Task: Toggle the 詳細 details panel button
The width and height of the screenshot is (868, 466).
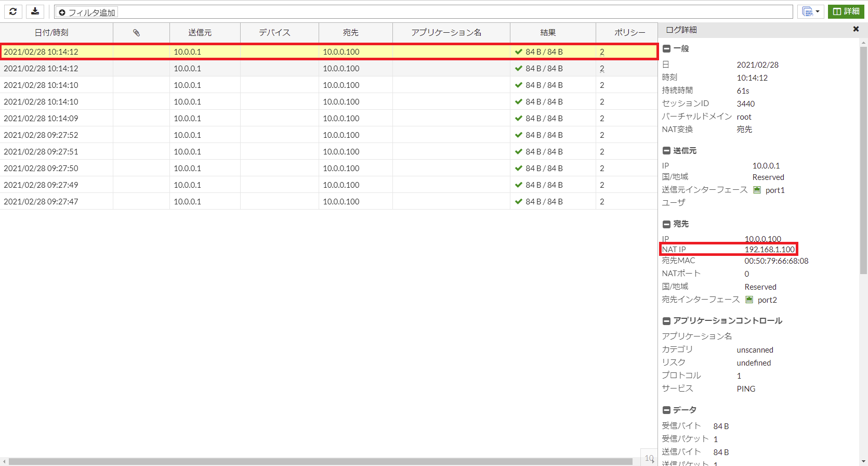Action: (846, 11)
